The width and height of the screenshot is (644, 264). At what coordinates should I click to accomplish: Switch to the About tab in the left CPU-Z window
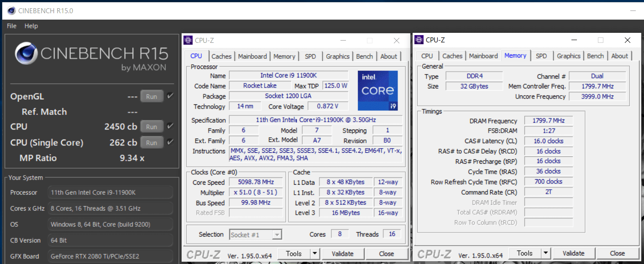(x=389, y=57)
